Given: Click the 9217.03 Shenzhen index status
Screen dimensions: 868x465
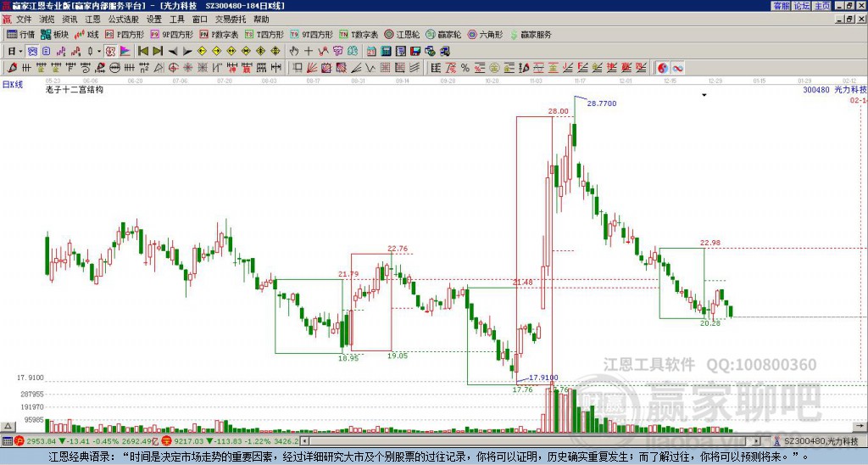Looking at the screenshot, I should pos(189,441).
